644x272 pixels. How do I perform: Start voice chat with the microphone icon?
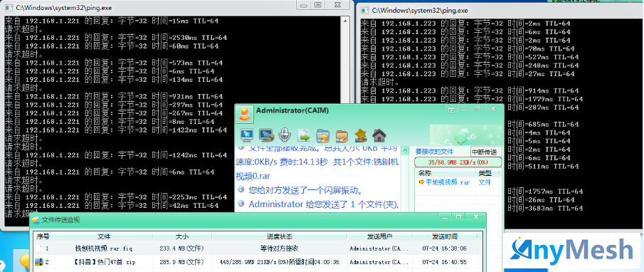click(x=284, y=135)
